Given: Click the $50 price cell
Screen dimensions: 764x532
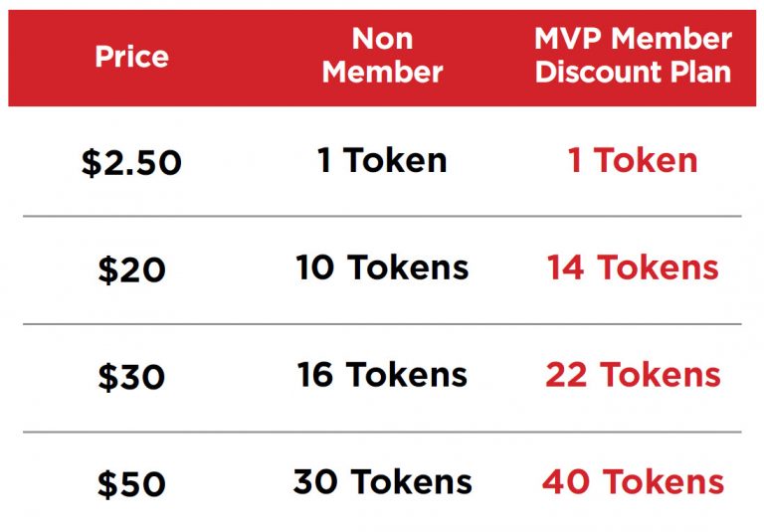Looking at the screenshot, I should 131,484.
